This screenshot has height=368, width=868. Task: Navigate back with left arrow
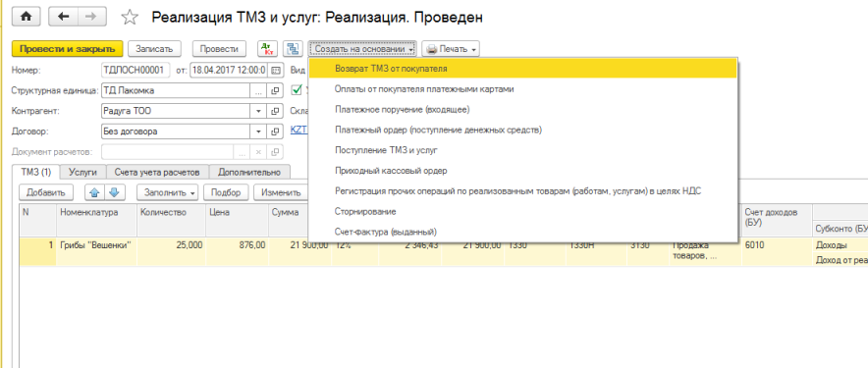pyautogui.click(x=63, y=17)
